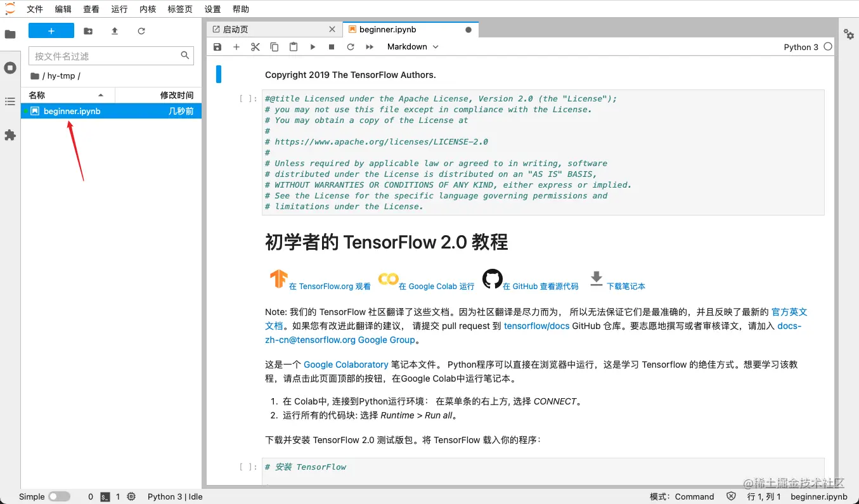Screen dimensions: 859x504
Task: Switch to the 启动页 tab
Action: coord(274,29)
